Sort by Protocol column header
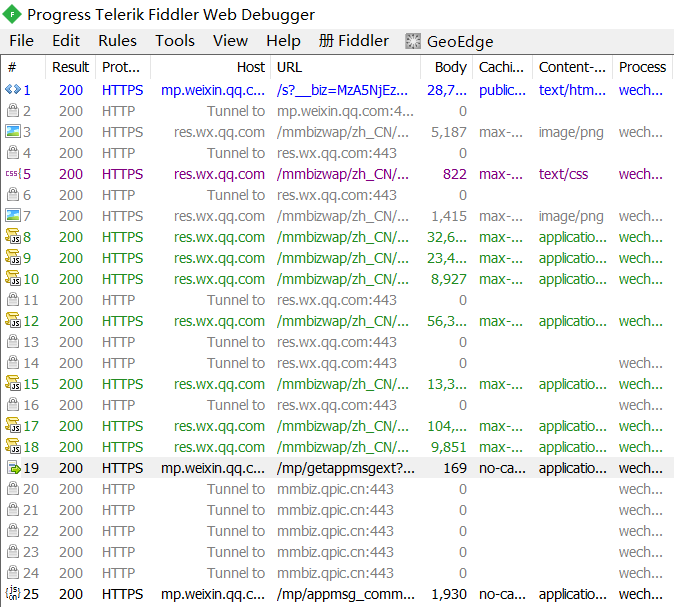The width and height of the screenshot is (674, 607). click(123, 67)
